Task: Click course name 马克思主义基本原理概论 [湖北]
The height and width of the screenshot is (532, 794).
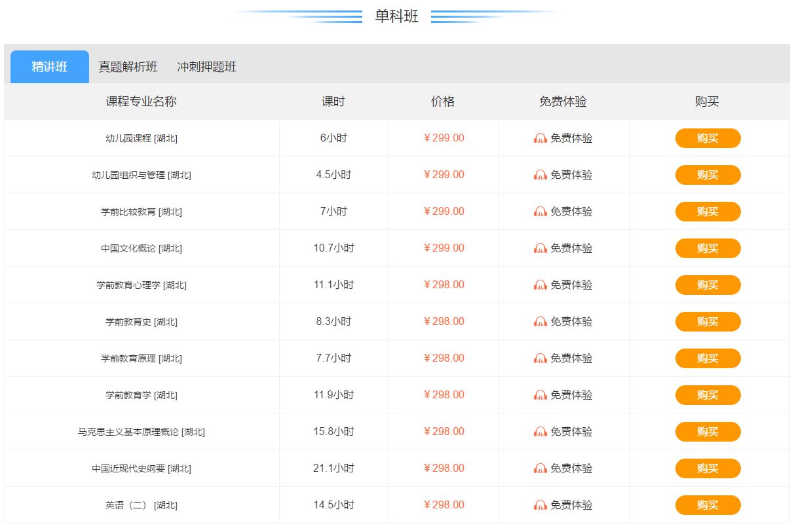Action: pos(142,432)
